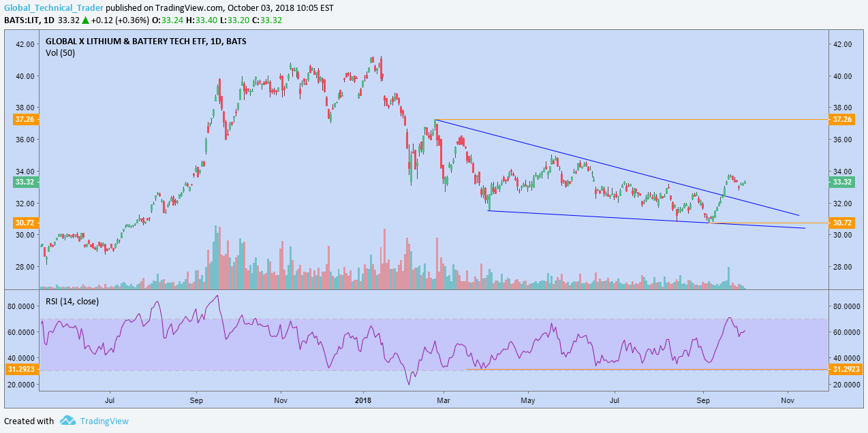Click the +0.12 (+0.36%) change value

tap(121, 20)
